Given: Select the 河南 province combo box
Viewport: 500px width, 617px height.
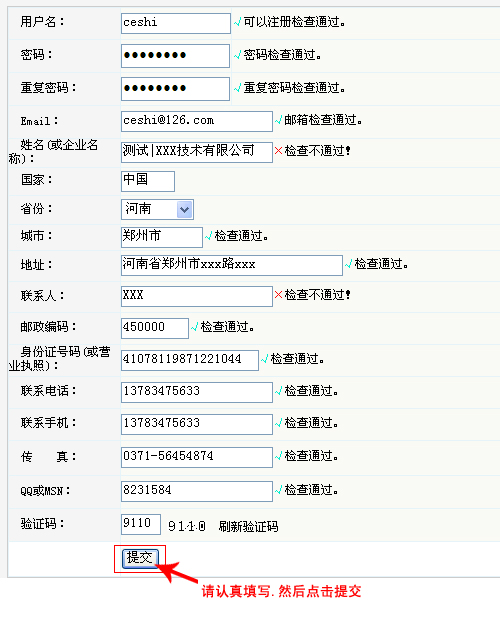Looking at the screenshot, I should click(x=157, y=209).
